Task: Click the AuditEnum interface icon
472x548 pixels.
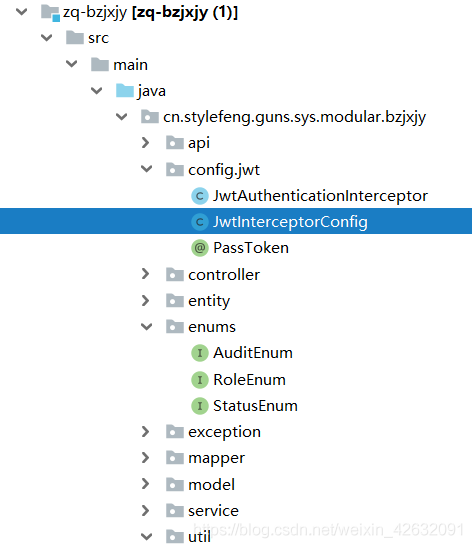Action: (x=200, y=353)
